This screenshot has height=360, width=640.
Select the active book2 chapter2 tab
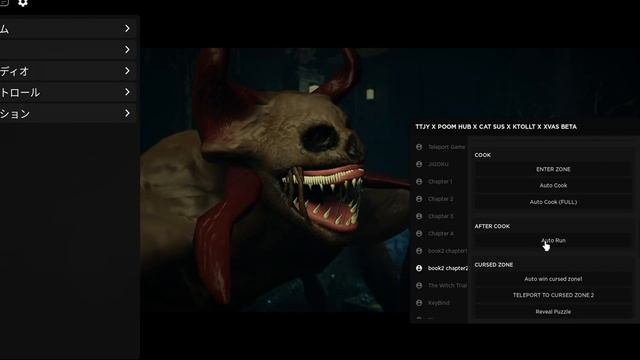click(x=448, y=268)
